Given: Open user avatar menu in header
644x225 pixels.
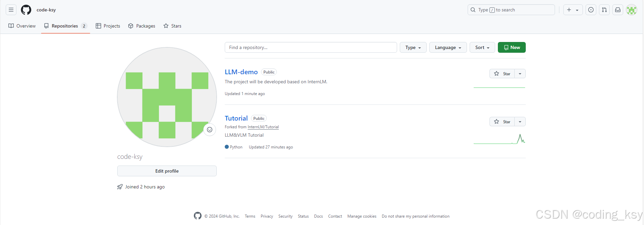Looking at the screenshot, I should (x=632, y=10).
